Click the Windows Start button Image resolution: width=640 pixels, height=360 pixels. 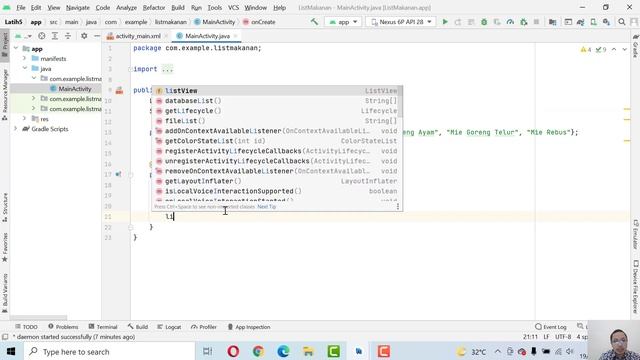tap(11, 351)
